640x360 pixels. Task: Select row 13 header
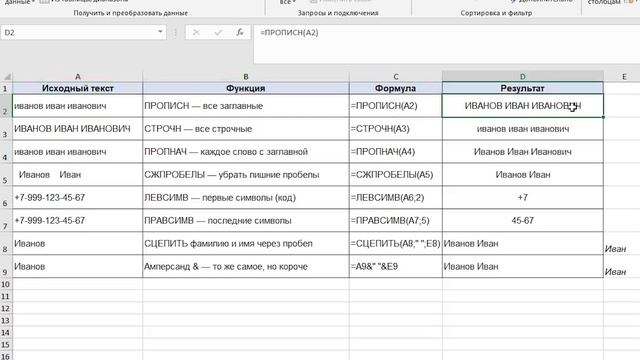click(x=6, y=320)
